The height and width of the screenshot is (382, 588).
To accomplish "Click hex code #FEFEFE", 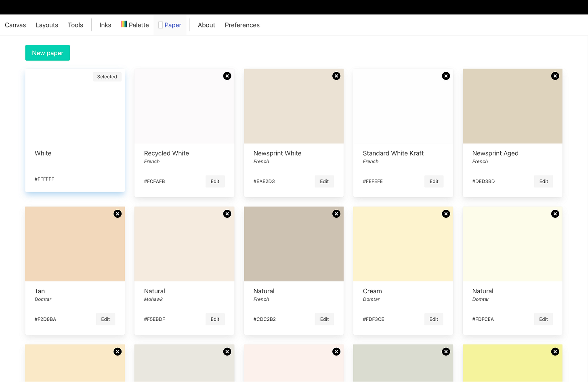I will tap(373, 182).
